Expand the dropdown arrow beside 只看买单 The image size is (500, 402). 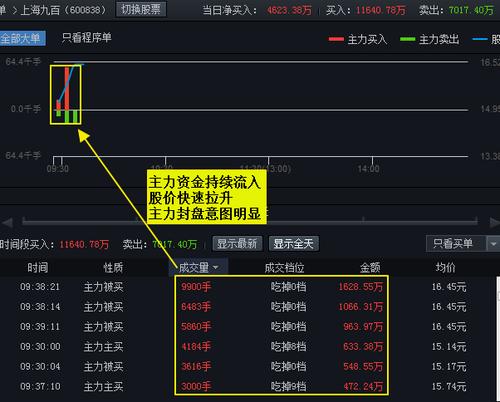pos(494,244)
